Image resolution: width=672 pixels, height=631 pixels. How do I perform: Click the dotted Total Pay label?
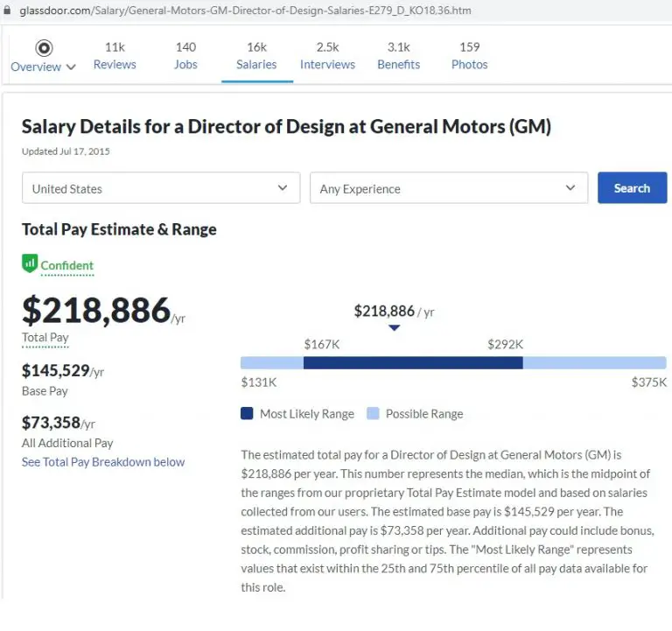[x=45, y=337]
